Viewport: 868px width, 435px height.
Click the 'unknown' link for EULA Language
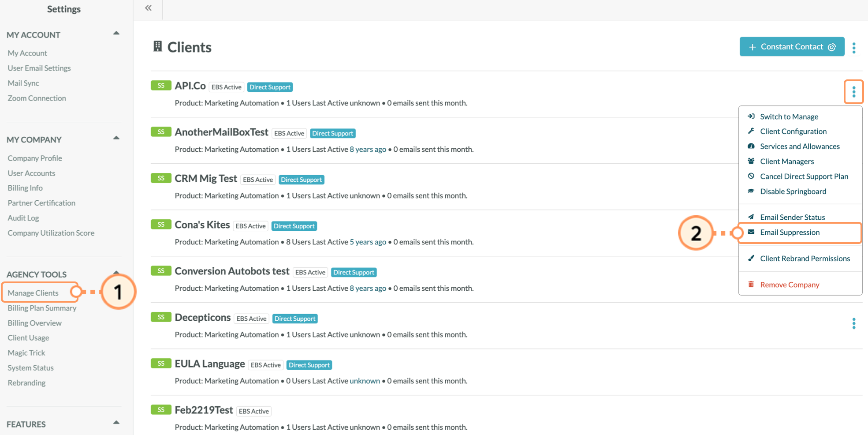pyautogui.click(x=365, y=381)
